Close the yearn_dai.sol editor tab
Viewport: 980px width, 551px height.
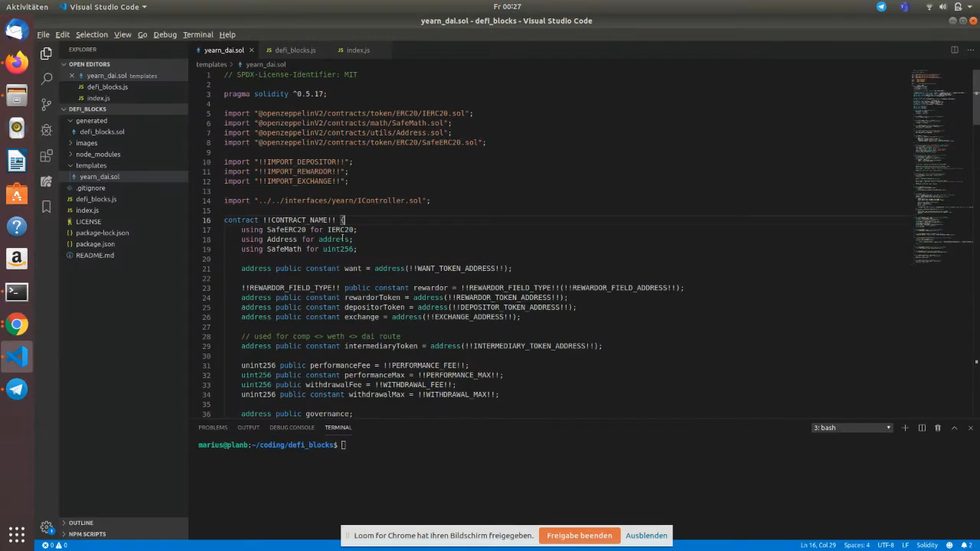click(251, 50)
